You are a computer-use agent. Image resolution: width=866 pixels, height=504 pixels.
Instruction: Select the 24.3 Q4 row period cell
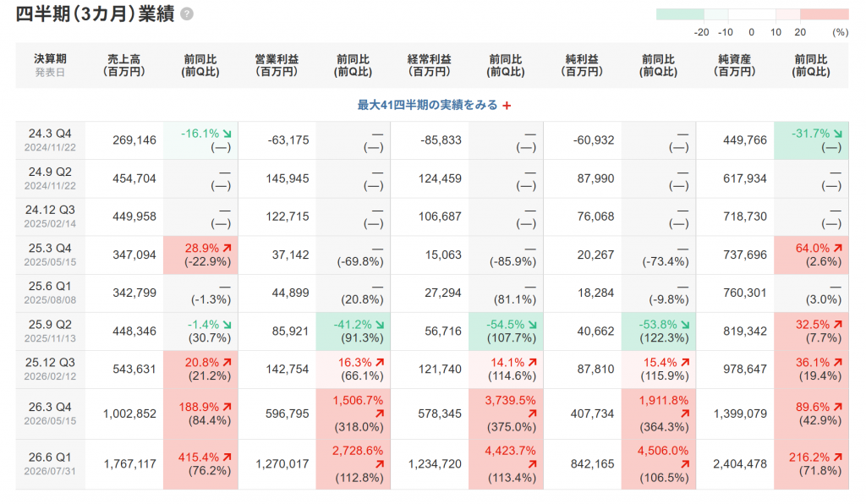pos(50,140)
